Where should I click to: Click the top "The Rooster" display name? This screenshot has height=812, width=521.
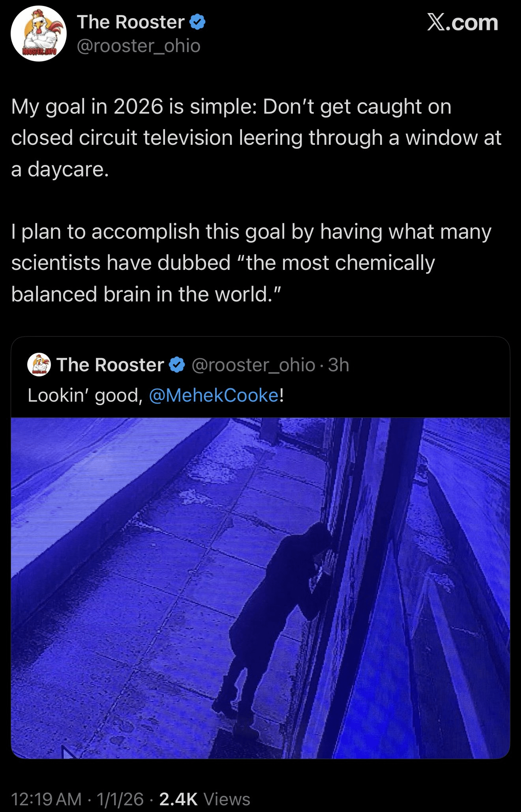tap(131, 22)
